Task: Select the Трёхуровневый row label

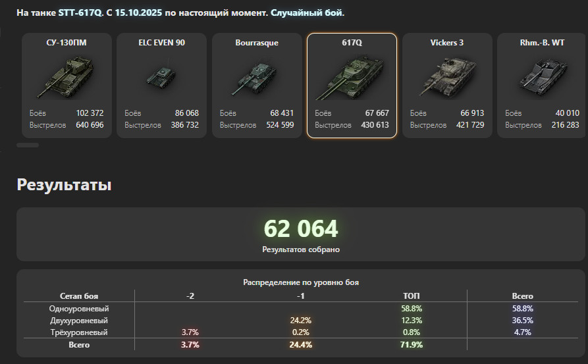Action: pyautogui.click(x=79, y=332)
